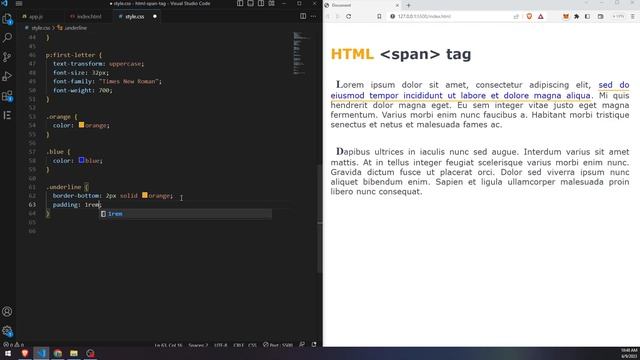The height and width of the screenshot is (360, 640).
Task: Open VS Code from the taskbar
Action: click(x=42, y=353)
